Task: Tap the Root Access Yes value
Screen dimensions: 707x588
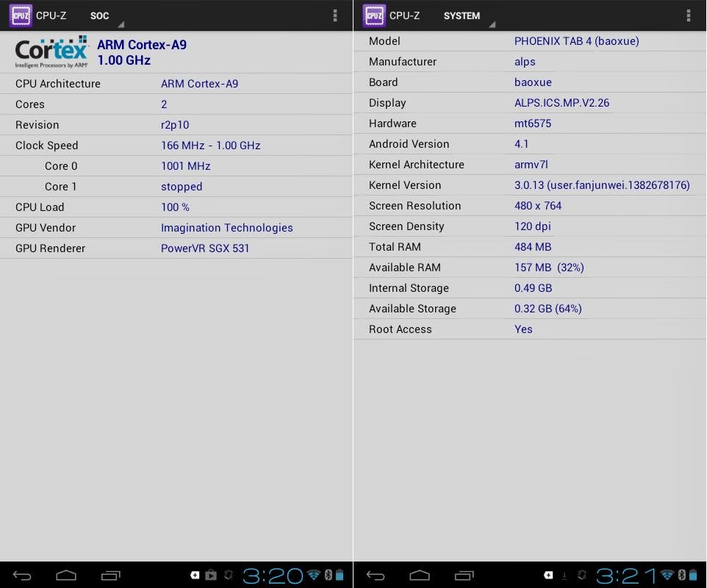Action: (523, 329)
